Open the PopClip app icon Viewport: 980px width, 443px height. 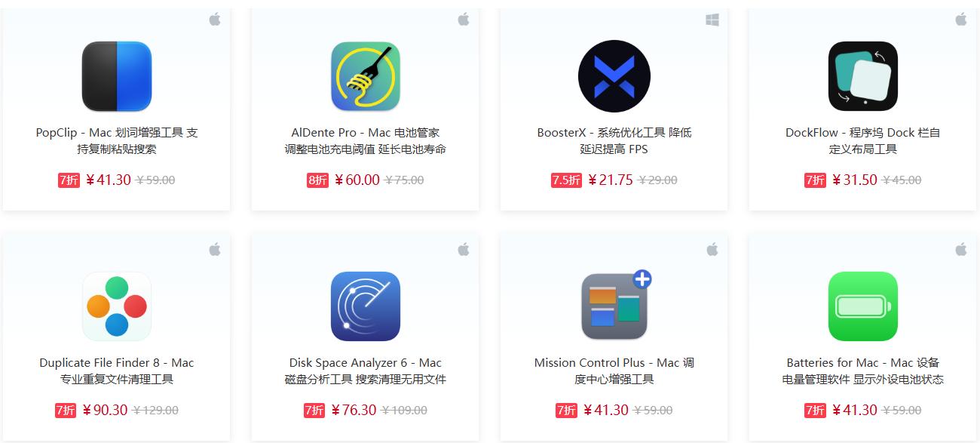tap(117, 76)
